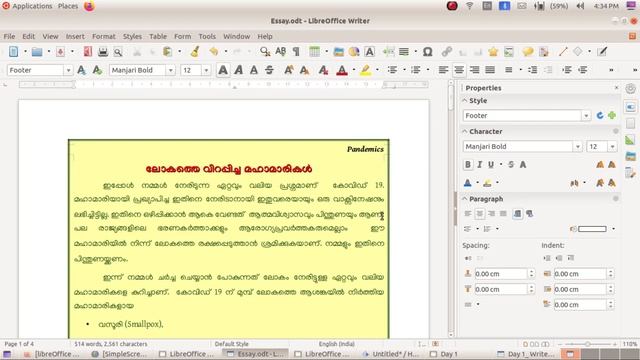
Task: Open the File menu
Action: [9, 36]
